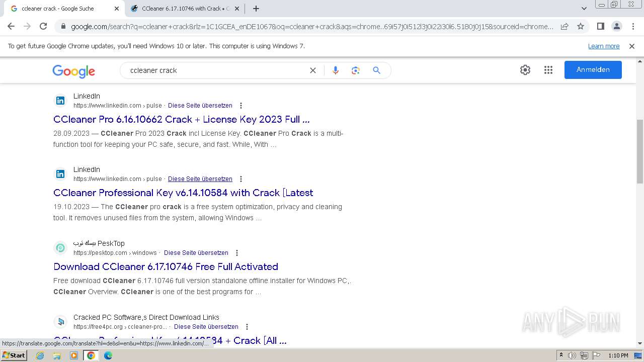Share this page via address bar icon
The image size is (644, 362).
tap(565, 27)
